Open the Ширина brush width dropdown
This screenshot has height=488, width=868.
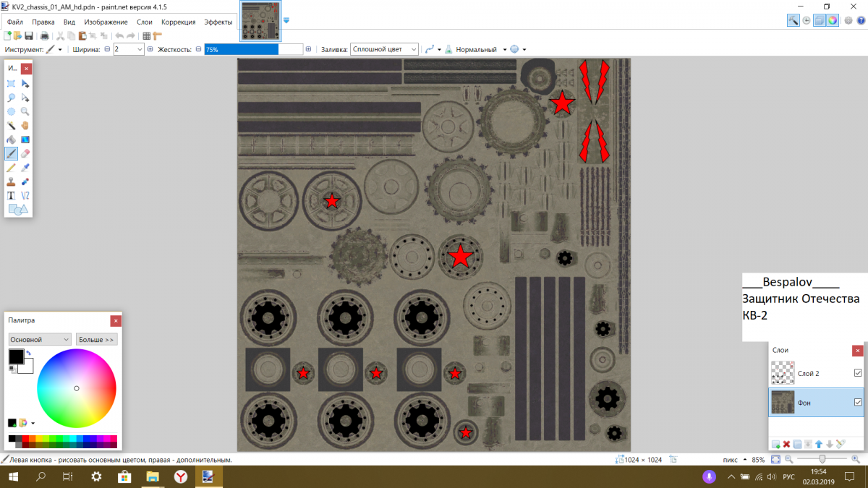pyautogui.click(x=140, y=49)
